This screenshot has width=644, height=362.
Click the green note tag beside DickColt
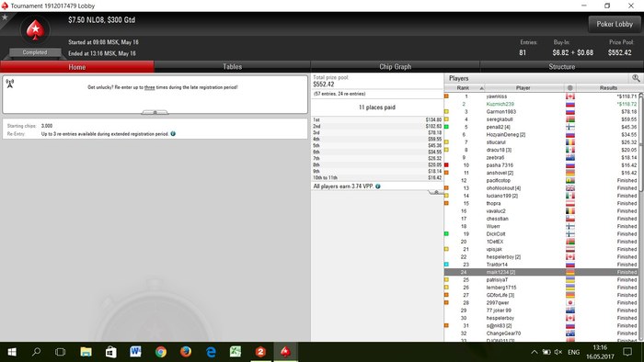pos(446,234)
